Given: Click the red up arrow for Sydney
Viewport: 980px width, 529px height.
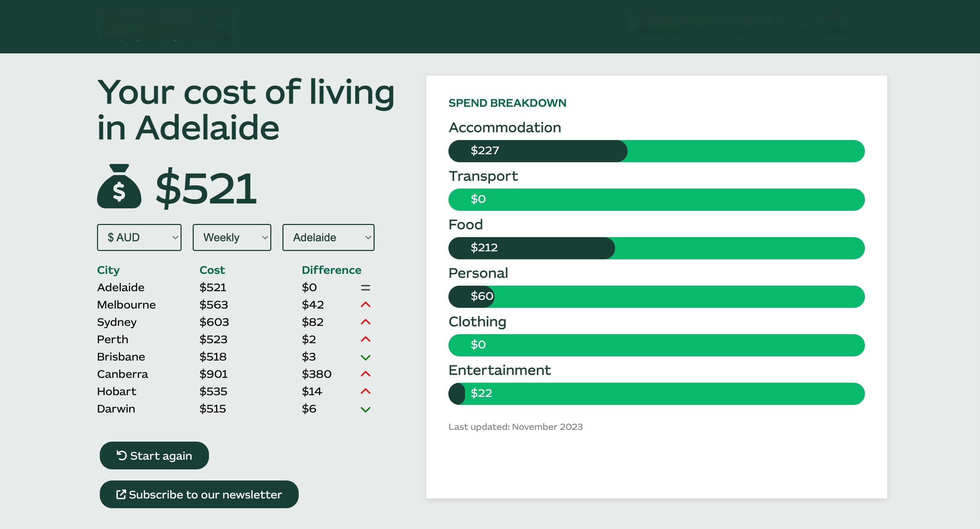Looking at the screenshot, I should (365, 322).
